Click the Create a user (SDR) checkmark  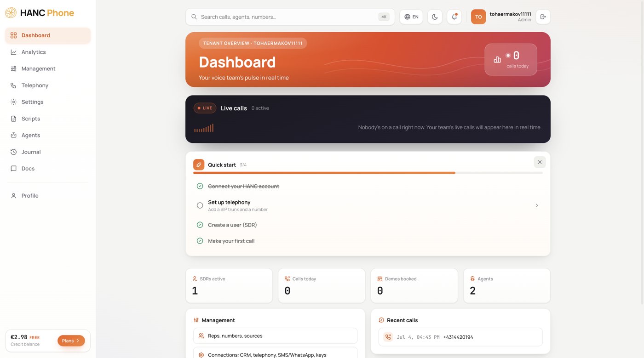(200, 225)
